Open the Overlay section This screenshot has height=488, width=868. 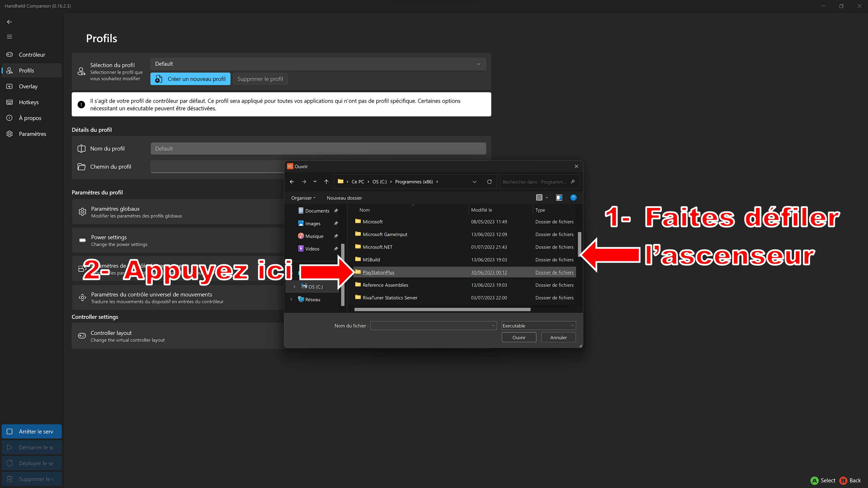click(28, 86)
